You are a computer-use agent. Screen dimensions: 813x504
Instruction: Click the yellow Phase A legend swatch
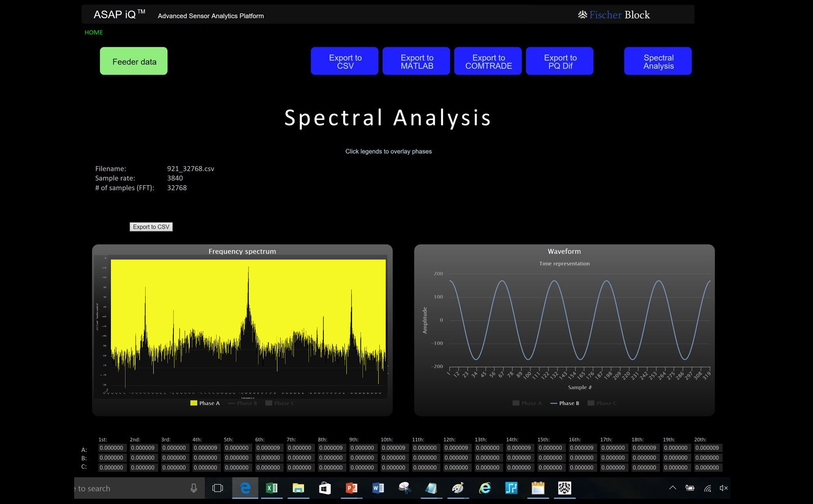[194, 403]
